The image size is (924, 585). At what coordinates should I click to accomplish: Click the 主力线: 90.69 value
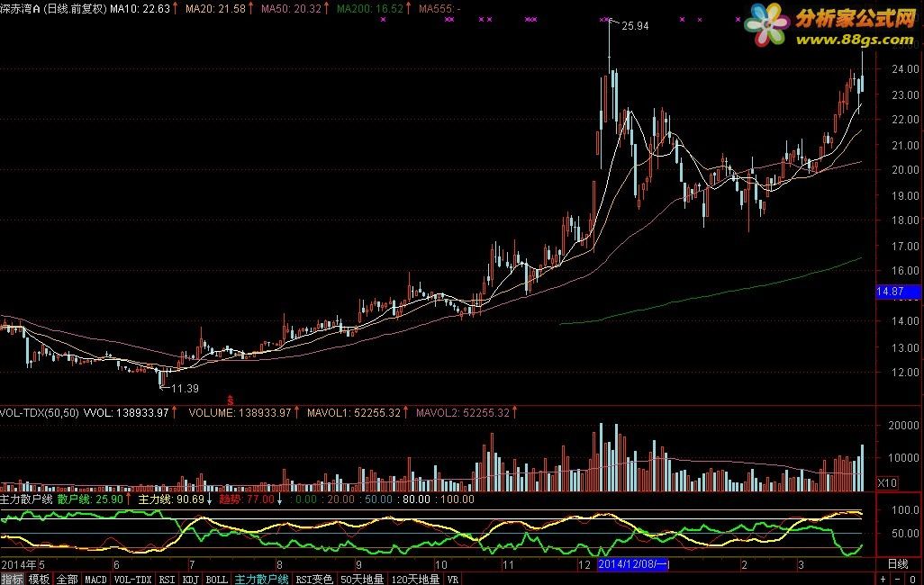[x=171, y=499]
